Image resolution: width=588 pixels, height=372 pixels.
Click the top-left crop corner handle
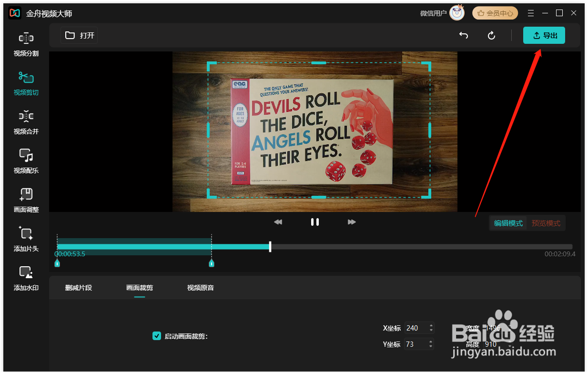point(212,66)
